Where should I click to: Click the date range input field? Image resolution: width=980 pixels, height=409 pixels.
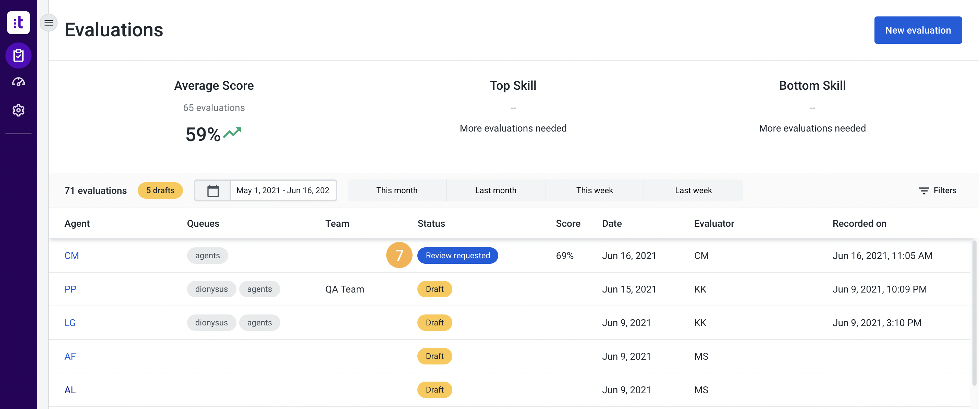click(283, 190)
